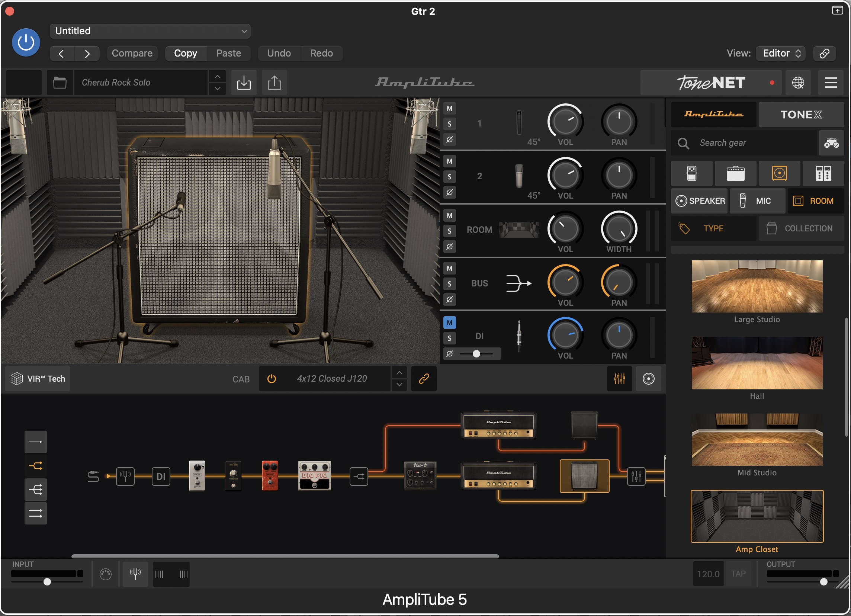Viewport: 851px width, 616px height.
Task: Click the export preset share icon
Action: 274,83
